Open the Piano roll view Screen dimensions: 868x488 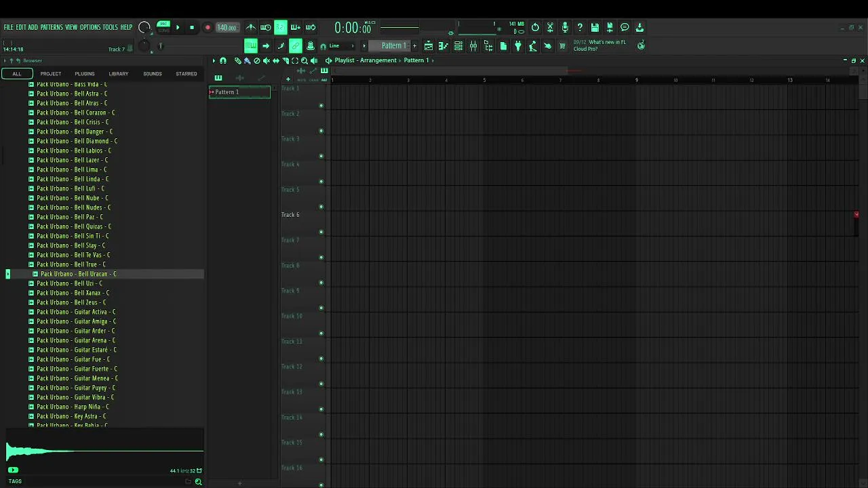click(x=443, y=46)
